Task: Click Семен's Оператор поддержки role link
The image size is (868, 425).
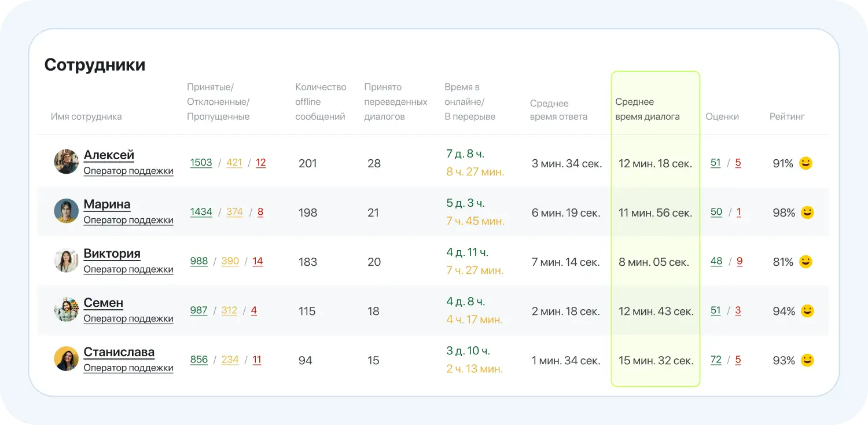Action: point(128,318)
